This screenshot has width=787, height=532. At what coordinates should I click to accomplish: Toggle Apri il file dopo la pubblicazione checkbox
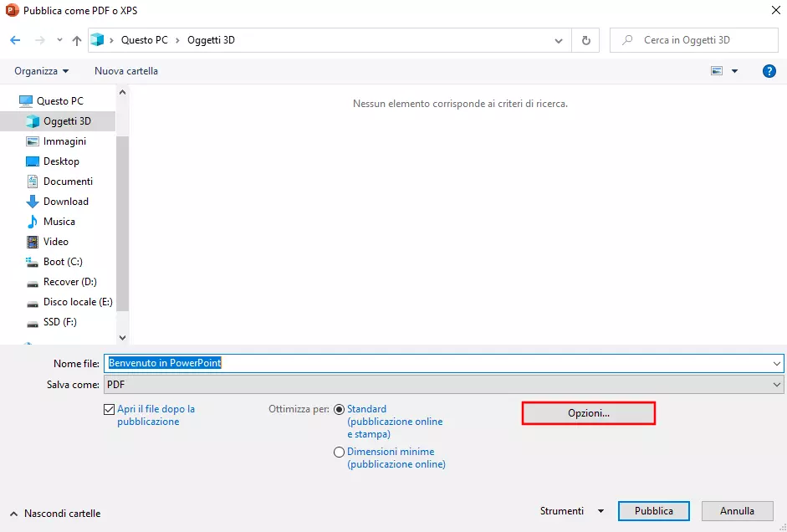click(x=109, y=410)
